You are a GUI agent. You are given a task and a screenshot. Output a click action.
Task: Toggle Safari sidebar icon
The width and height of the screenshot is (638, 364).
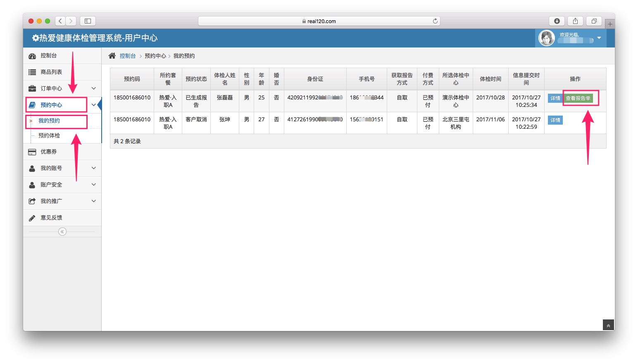[88, 21]
